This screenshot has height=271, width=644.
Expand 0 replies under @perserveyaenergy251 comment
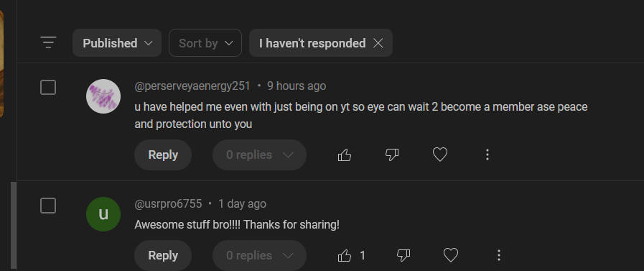tap(259, 155)
